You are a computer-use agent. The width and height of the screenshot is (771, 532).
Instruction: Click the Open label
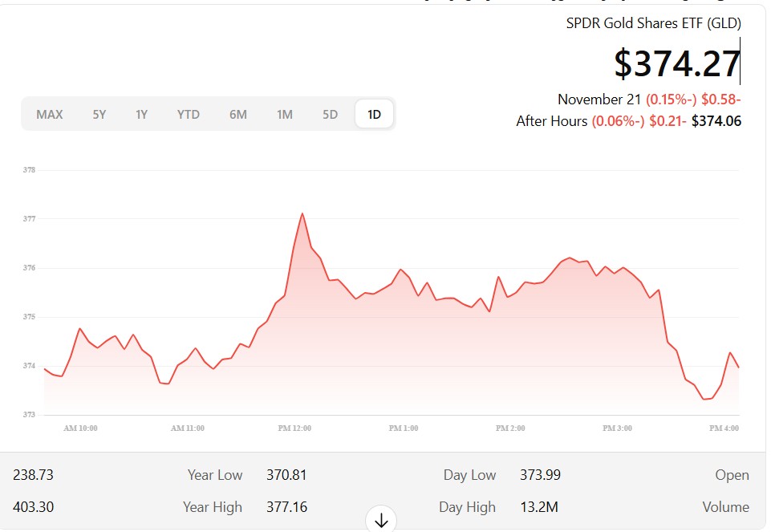pos(732,475)
